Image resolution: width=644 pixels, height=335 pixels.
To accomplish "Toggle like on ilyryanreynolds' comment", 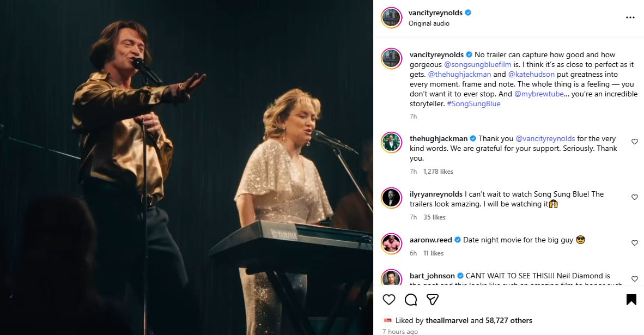I will click(x=634, y=197).
